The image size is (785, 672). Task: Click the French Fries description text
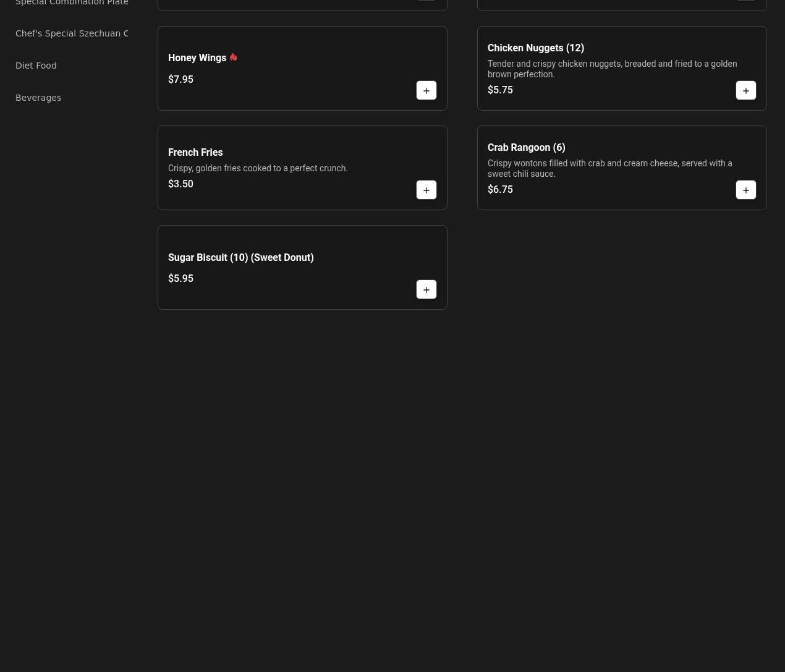pyautogui.click(x=258, y=168)
